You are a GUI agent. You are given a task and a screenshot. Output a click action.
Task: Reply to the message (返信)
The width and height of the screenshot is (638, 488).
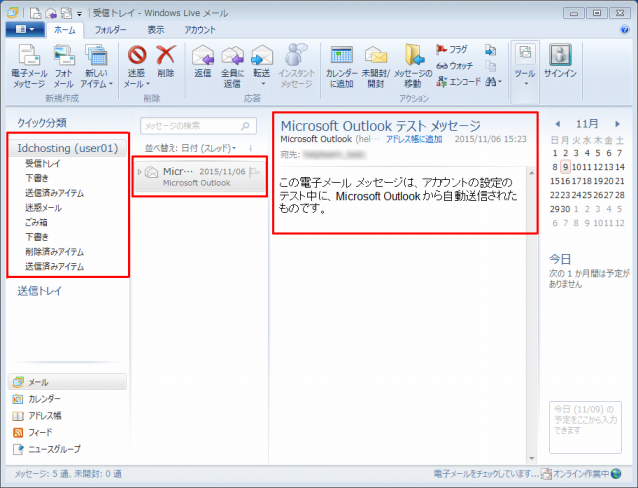coord(202,62)
